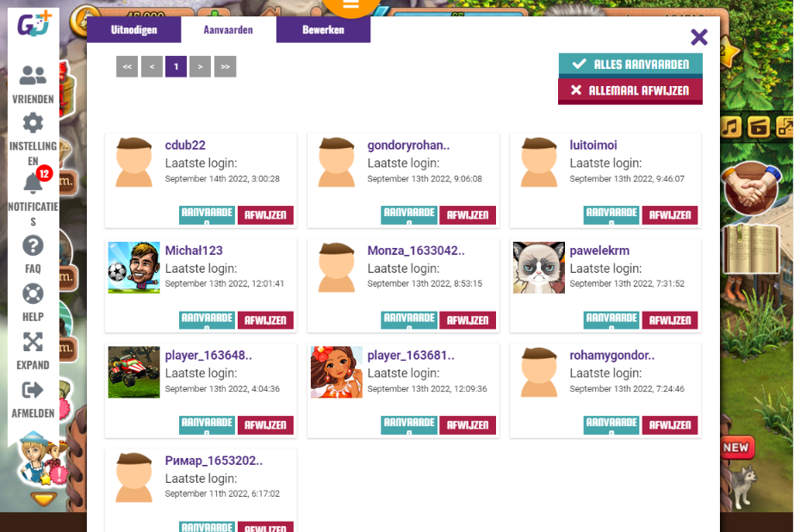
Task: Open the Vrienden friends icon
Action: [33, 76]
